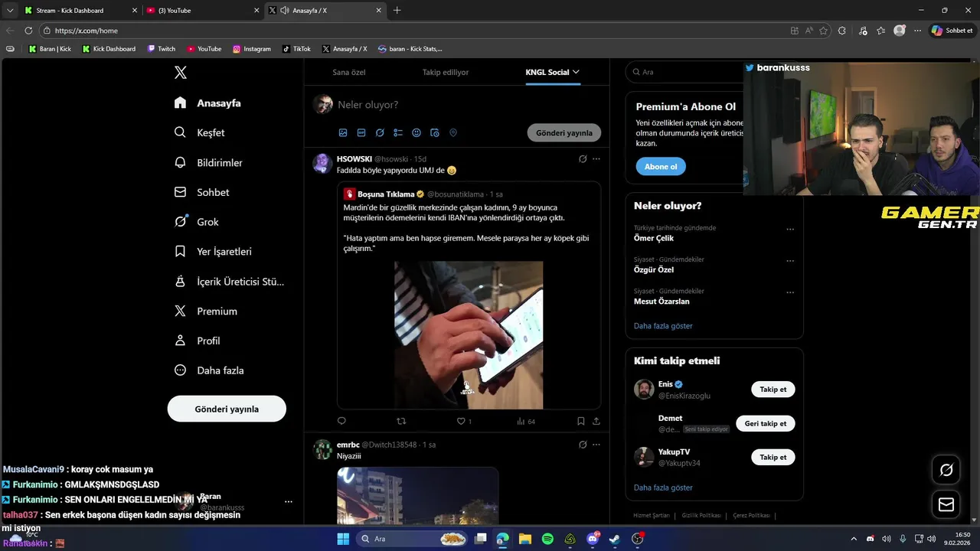The height and width of the screenshot is (551, 980).
Task: Open Grok from the sidebar
Action: pyautogui.click(x=197, y=222)
